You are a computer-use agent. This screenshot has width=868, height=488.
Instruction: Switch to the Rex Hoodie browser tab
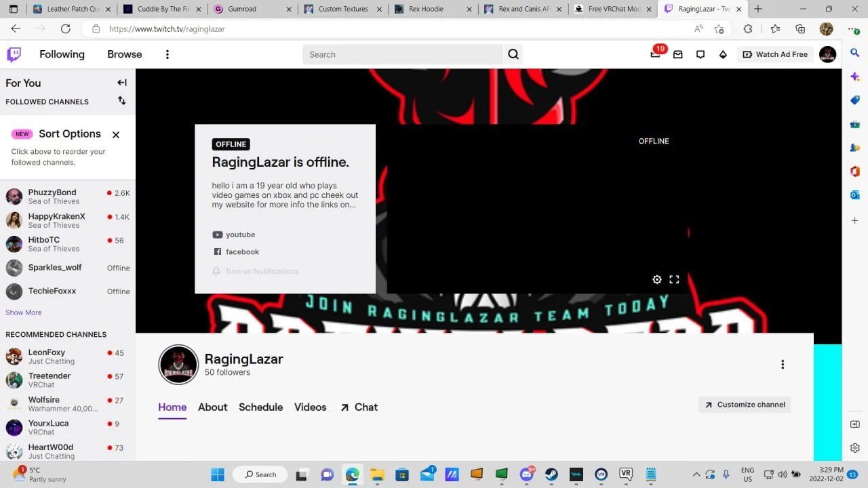pos(433,9)
